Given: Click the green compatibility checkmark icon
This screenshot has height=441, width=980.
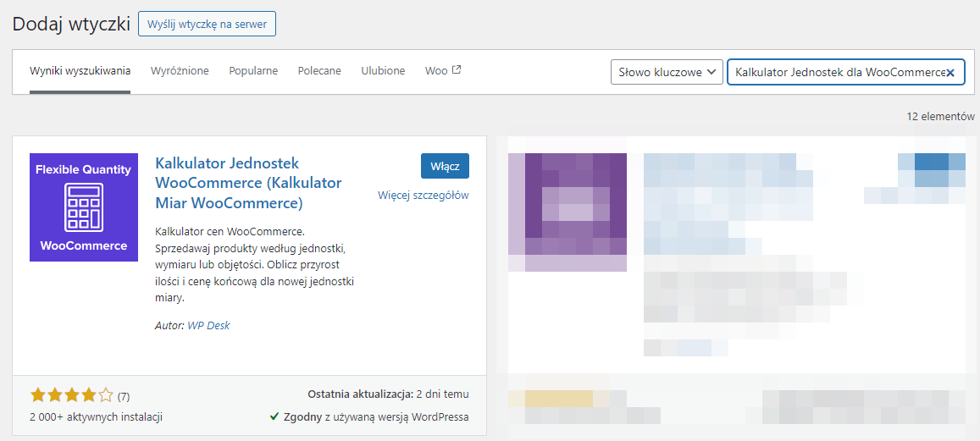Looking at the screenshot, I should [274, 416].
